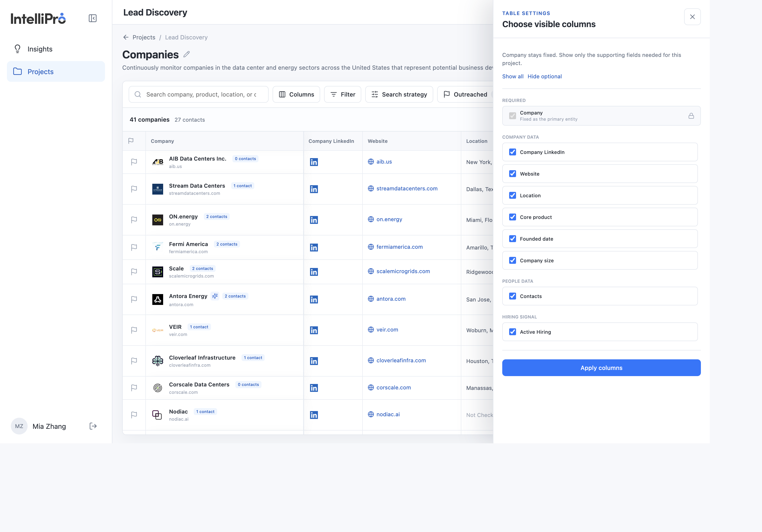The height and width of the screenshot is (532, 762).
Task: Click the MZ user avatar
Action: point(19,426)
